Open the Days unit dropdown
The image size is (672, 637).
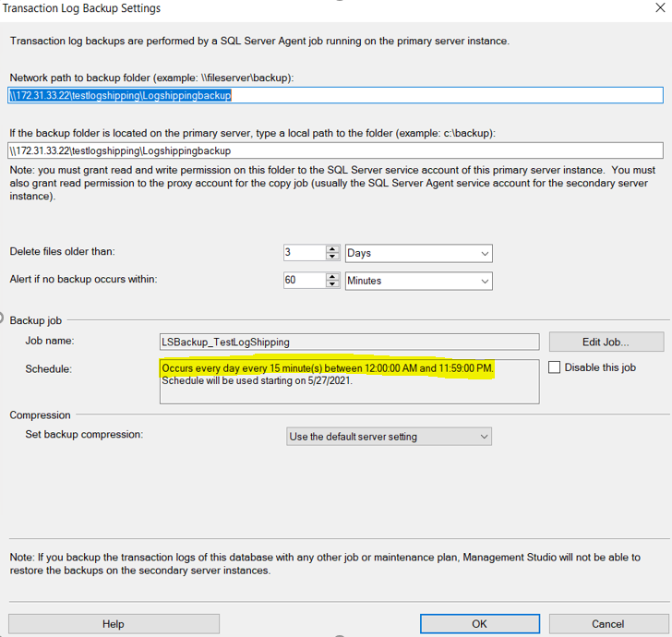(419, 253)
